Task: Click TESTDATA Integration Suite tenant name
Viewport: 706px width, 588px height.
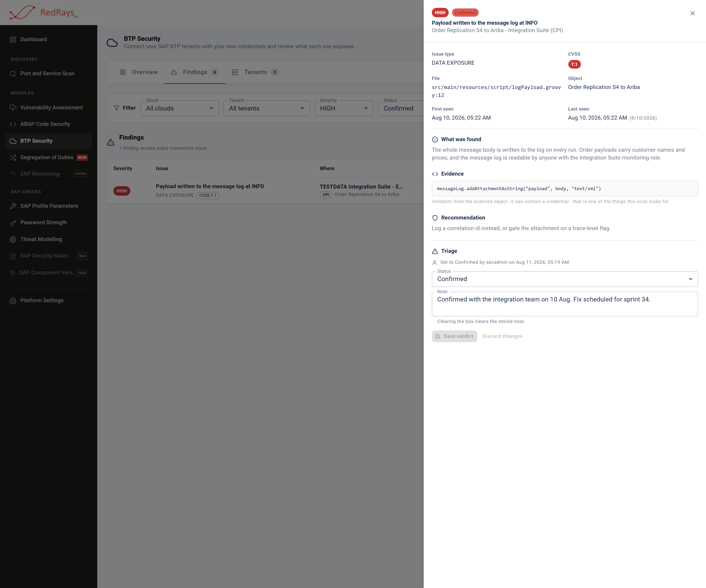Action: 361,187
